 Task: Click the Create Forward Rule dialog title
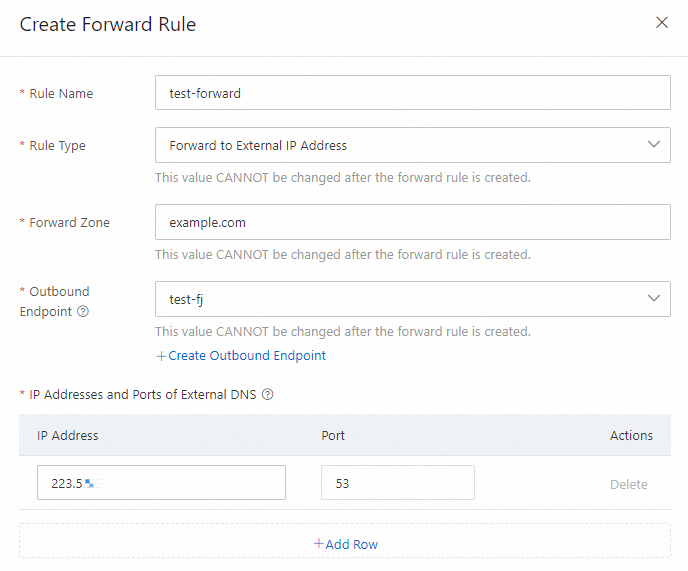(x=108, y=24)
